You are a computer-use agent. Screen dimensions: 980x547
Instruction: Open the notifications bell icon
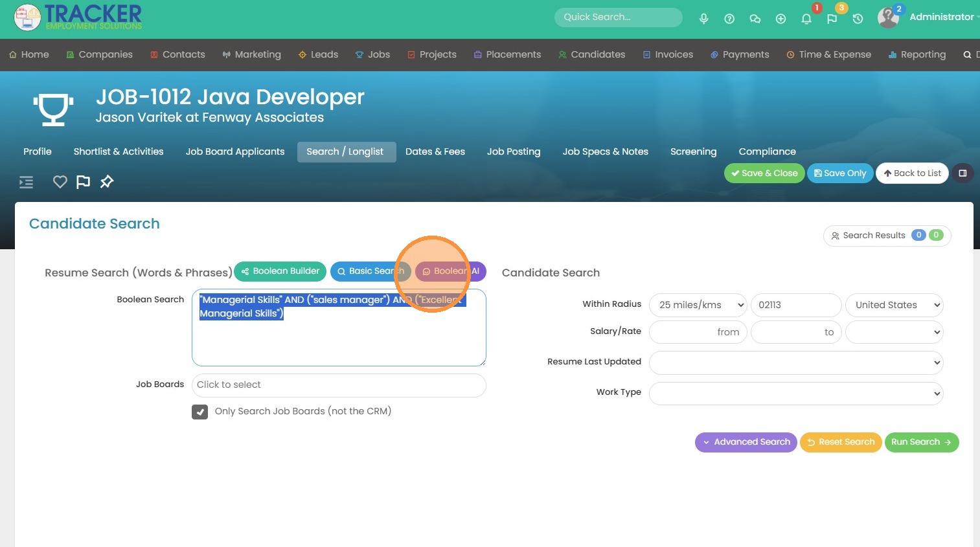pos(806,19)
